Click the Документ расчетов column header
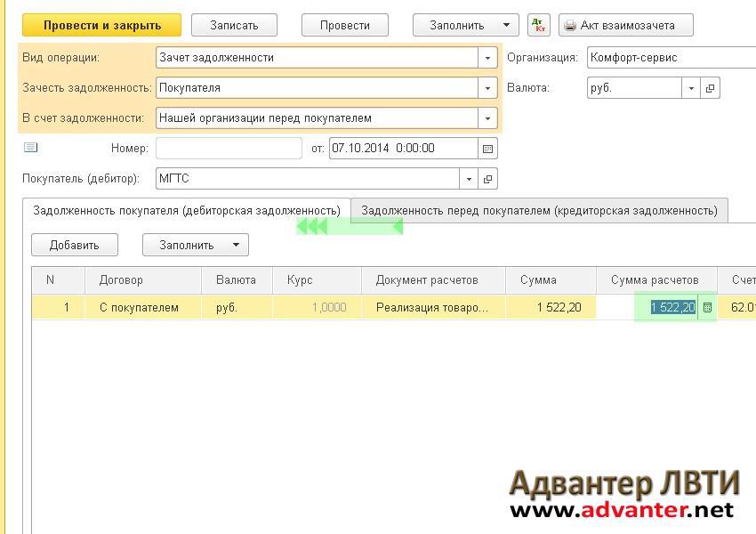The height and width of the screenshot is (534, 756). (433, 280)
